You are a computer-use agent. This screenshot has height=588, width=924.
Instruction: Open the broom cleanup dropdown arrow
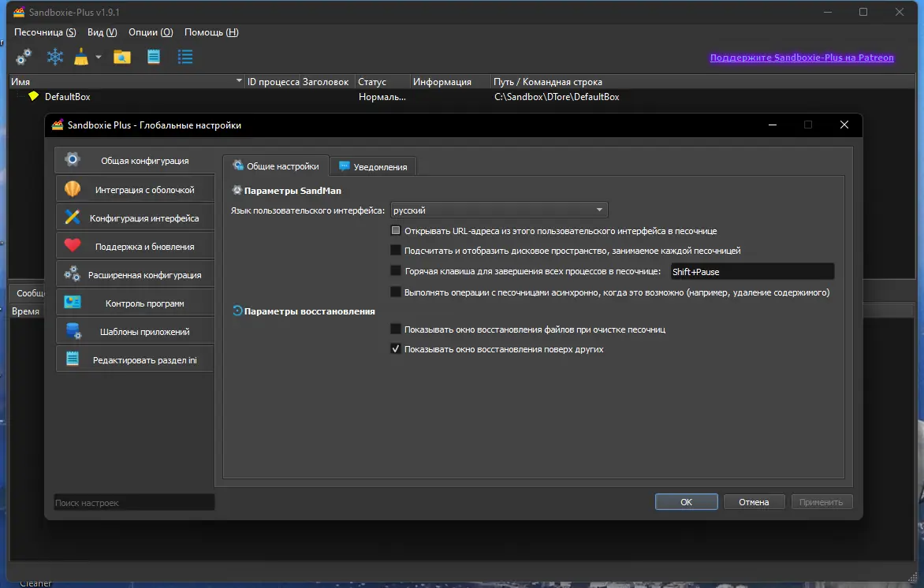(x=99, y=58)
